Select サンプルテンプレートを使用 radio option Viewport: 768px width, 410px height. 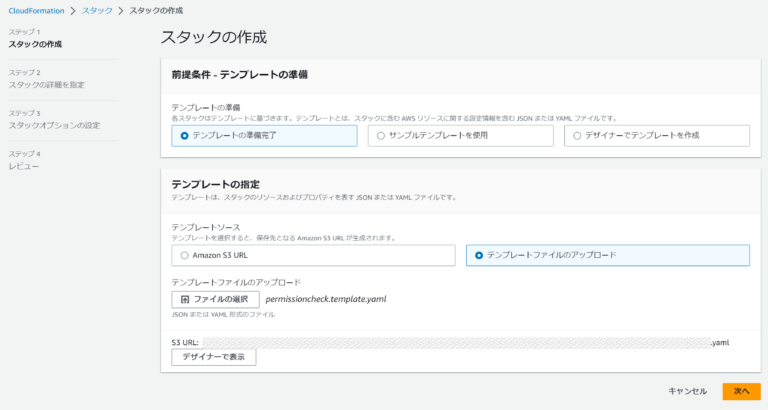pyautogui.click(x=460, y=136)
